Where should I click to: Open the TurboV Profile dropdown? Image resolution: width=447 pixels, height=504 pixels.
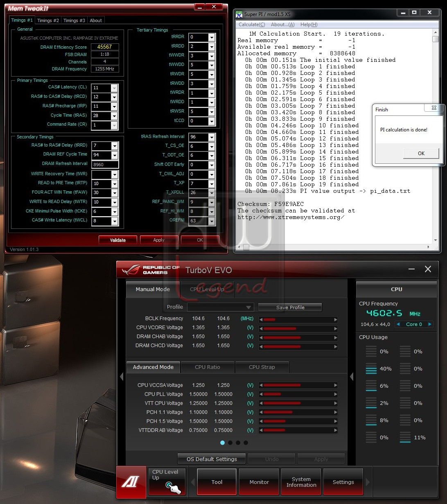tap(221, 307)
